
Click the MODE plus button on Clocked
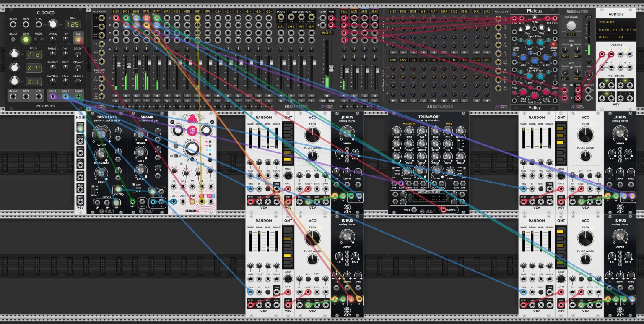pyautogui.click(x=43, y=39)
